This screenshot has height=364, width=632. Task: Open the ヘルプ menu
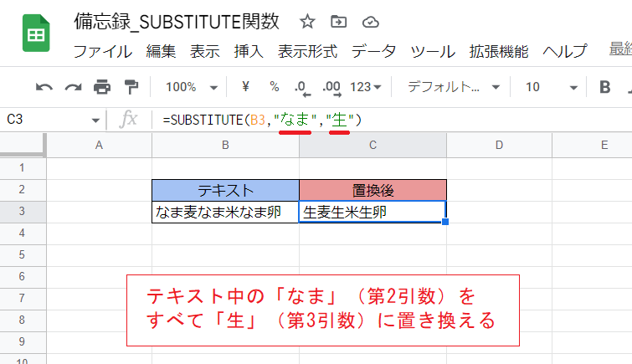pyautogui.click(x=565, y=52)
